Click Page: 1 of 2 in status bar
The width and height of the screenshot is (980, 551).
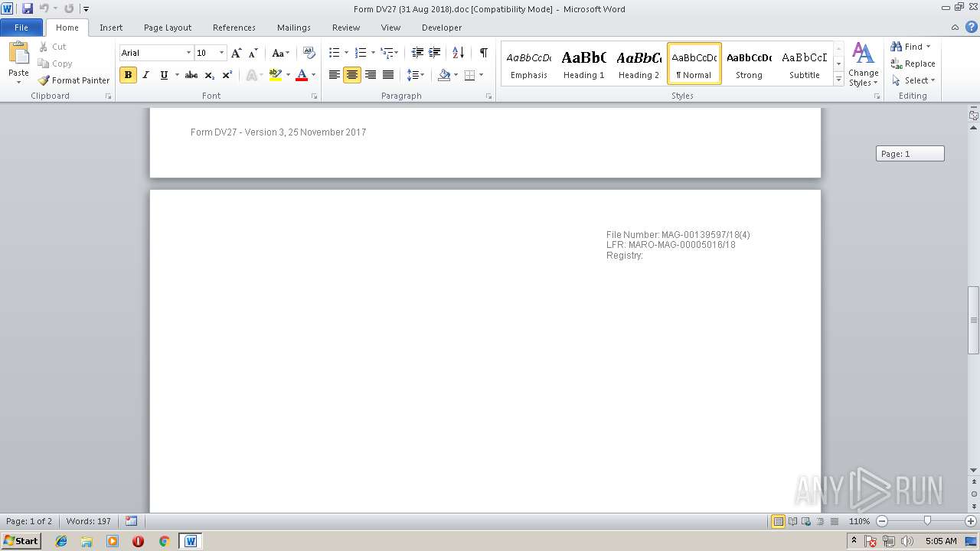[x=29, y=521]
